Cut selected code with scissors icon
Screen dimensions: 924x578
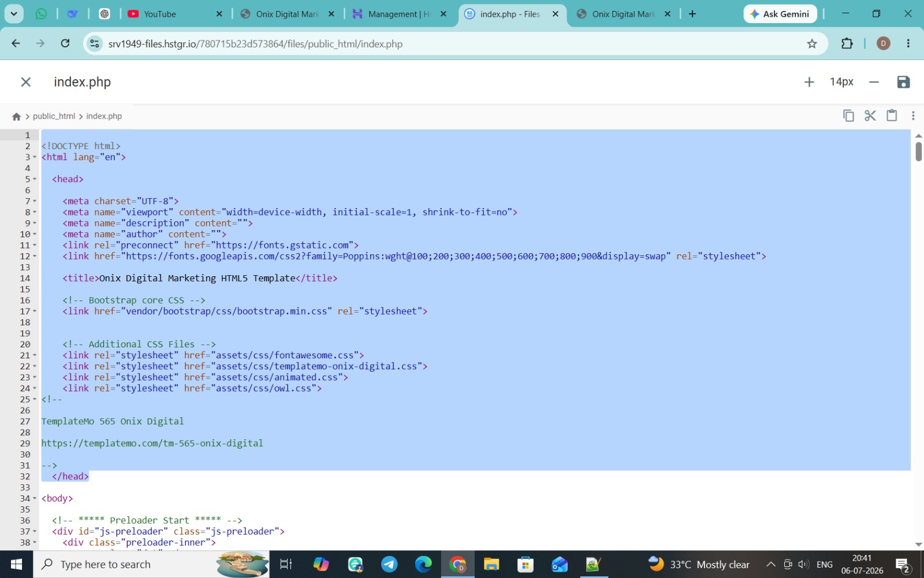(870, 116)
